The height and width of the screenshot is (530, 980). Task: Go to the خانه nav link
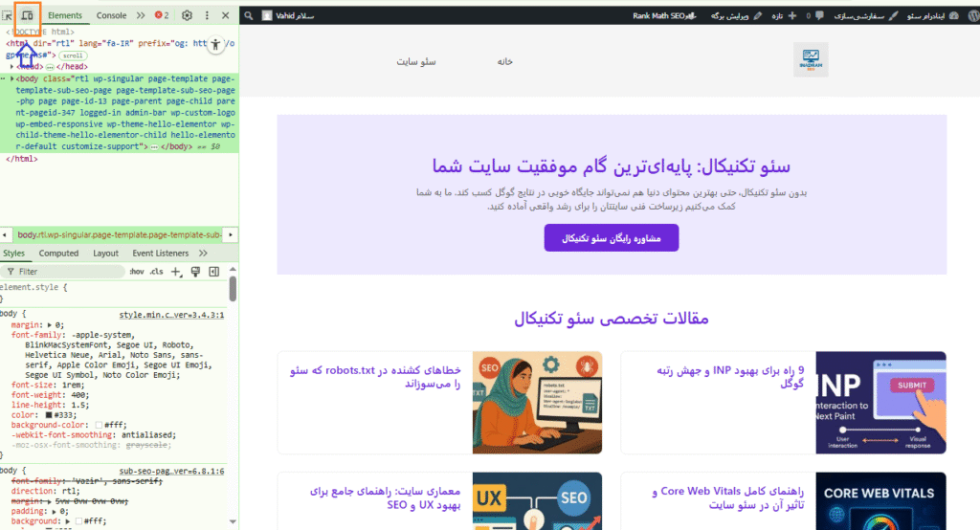[x=505, y=61]
